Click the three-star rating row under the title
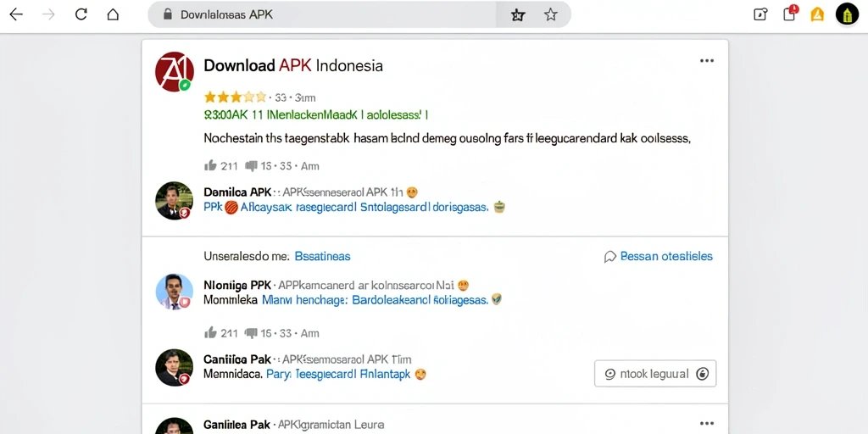Screen dimensions: 868x434 pos(259,98)
